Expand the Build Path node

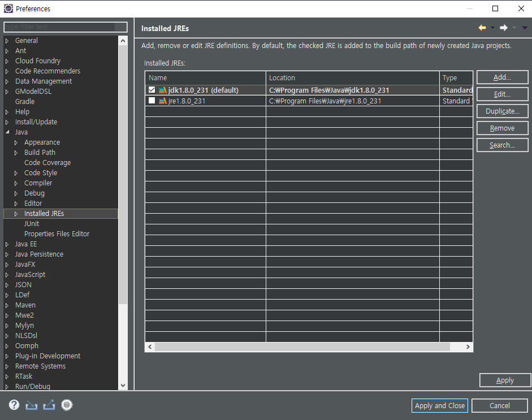16,153
